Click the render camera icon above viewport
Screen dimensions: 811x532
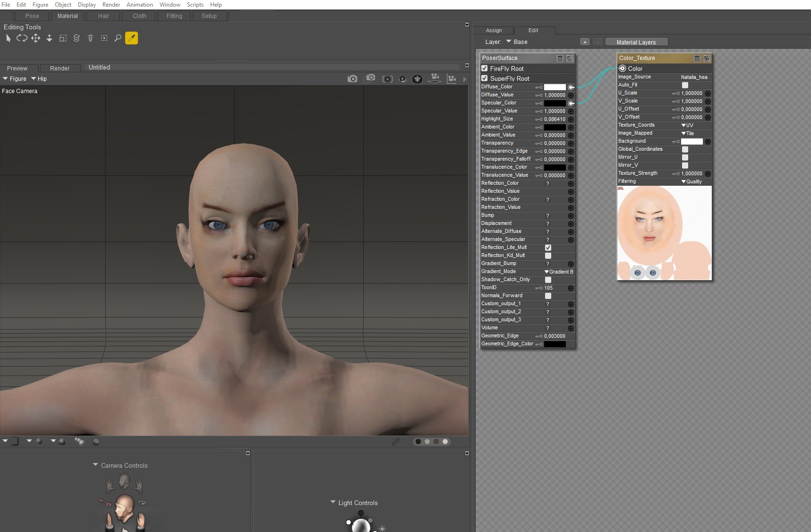coord(352,79)
